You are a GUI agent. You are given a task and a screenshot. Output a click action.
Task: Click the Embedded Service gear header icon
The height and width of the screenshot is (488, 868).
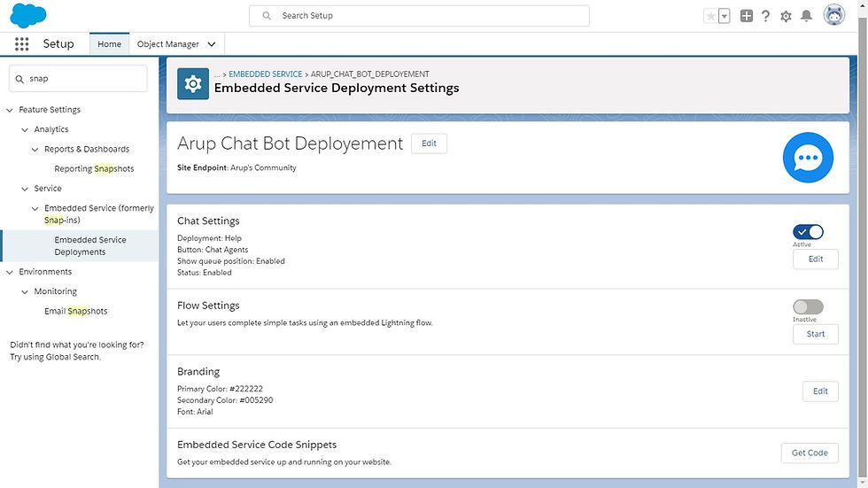point(193,83)
